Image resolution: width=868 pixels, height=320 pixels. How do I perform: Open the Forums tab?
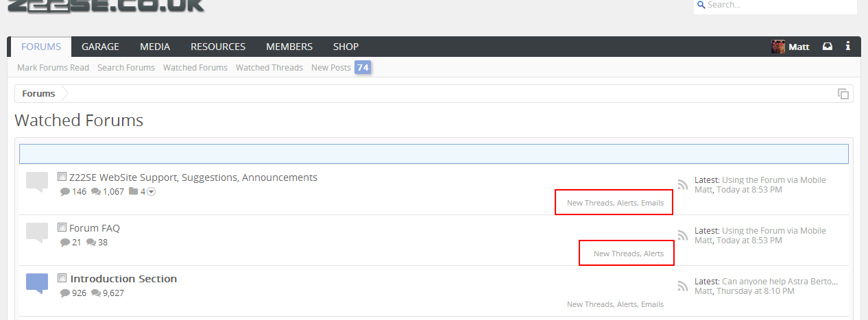point(41,47)
